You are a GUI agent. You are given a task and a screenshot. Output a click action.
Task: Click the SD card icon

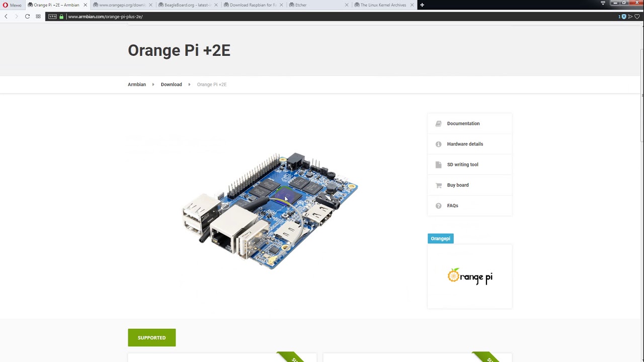pyautogui.click(x=438, y=164)
